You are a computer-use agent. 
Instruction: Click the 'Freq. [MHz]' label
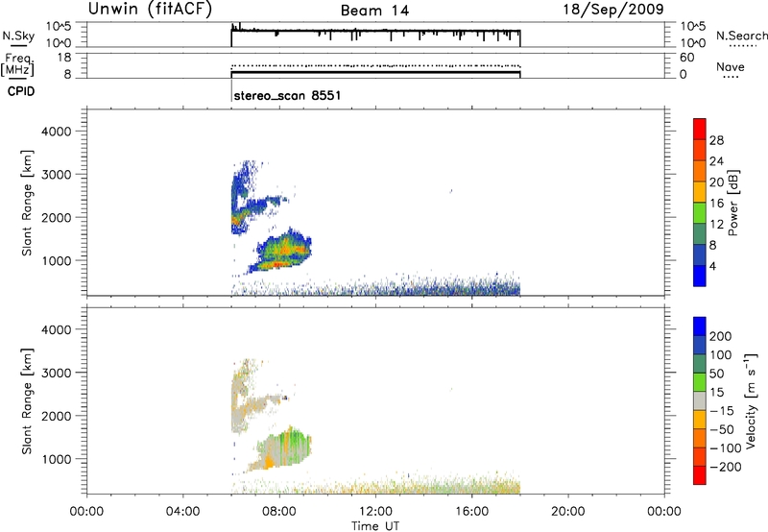17,64
